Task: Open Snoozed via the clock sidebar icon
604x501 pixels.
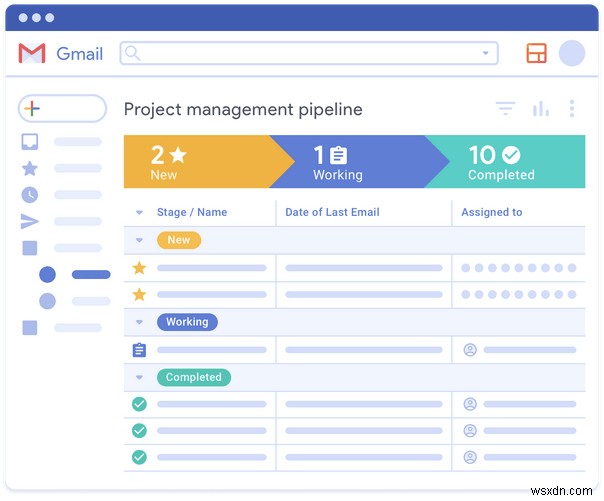Action: tap(30, 194)
